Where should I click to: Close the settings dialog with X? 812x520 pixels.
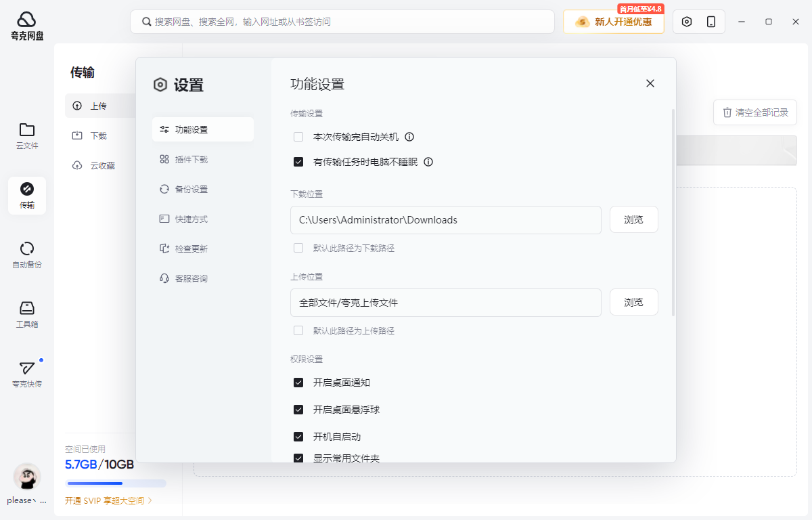650,83
